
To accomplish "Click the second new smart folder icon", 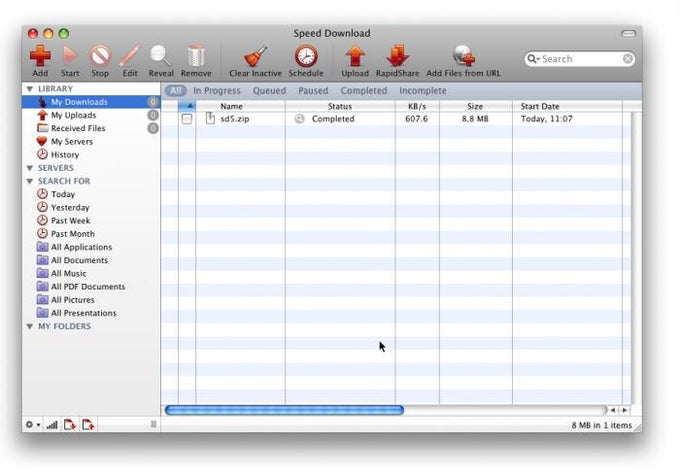I will tap(88, 425).
